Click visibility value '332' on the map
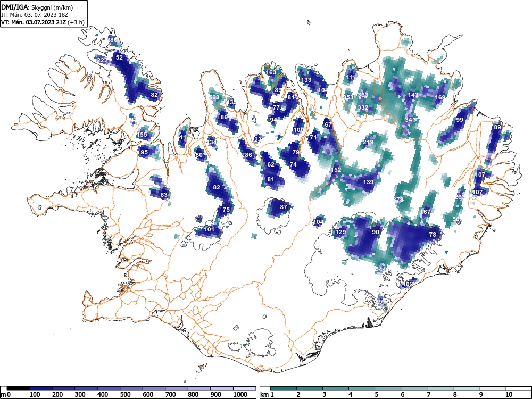Screen dimensions: 532x399 point(363,107)
